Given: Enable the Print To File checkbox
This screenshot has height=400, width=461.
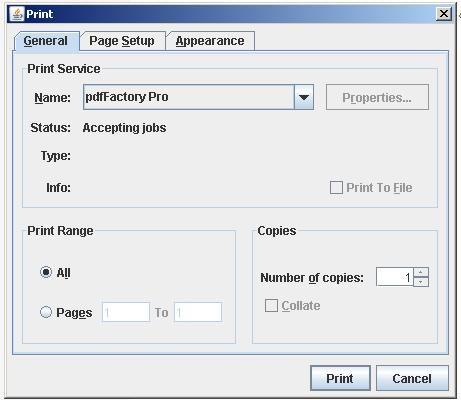Looking at the screenshot, I should tap(336, 187).
